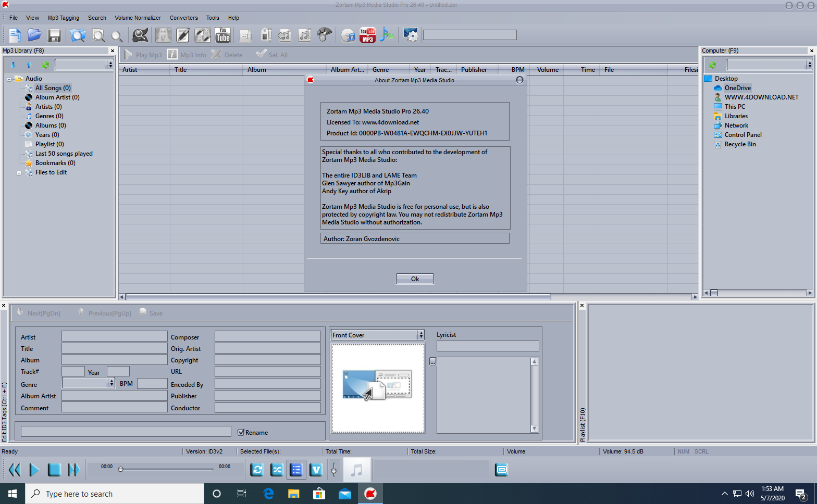Adjust the playback seek slider
The image size is (817, 504).
tap(166, 469)
